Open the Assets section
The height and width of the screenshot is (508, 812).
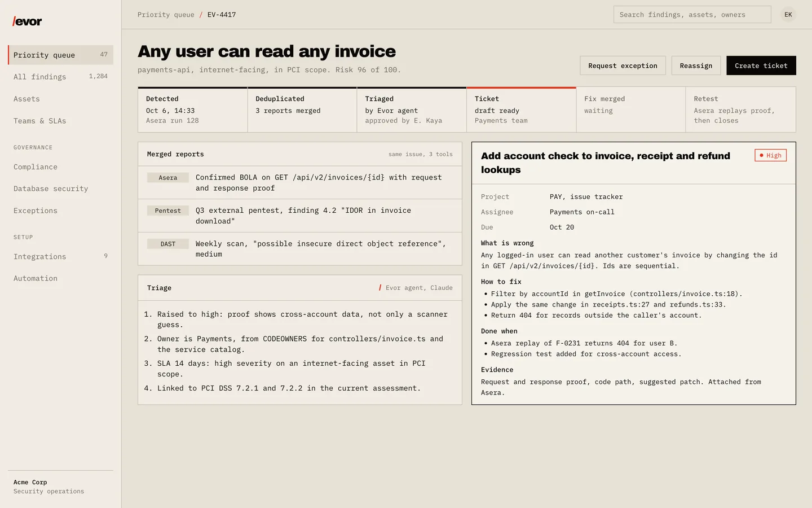tap(60, 99)
